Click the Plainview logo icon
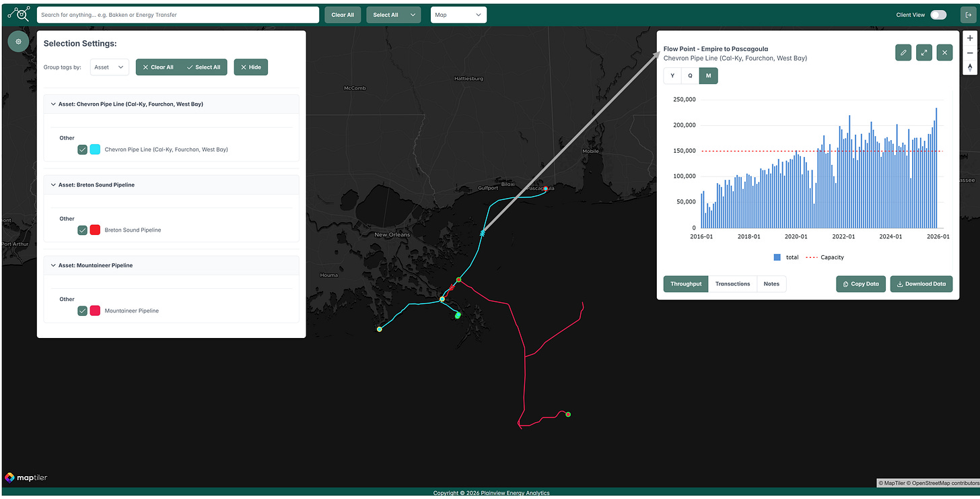The height and width of the screenshot is (499, 980). (x=19, y=14)
